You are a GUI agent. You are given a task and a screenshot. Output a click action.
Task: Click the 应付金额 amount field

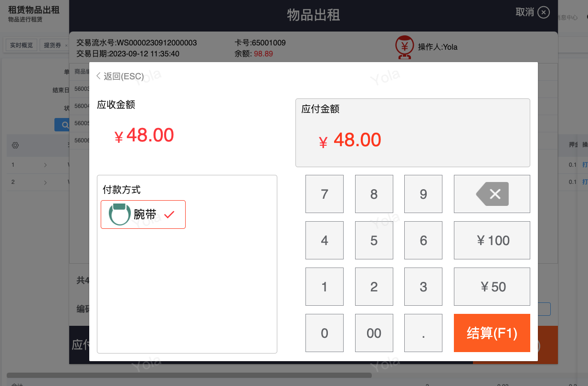click(412, 140)
